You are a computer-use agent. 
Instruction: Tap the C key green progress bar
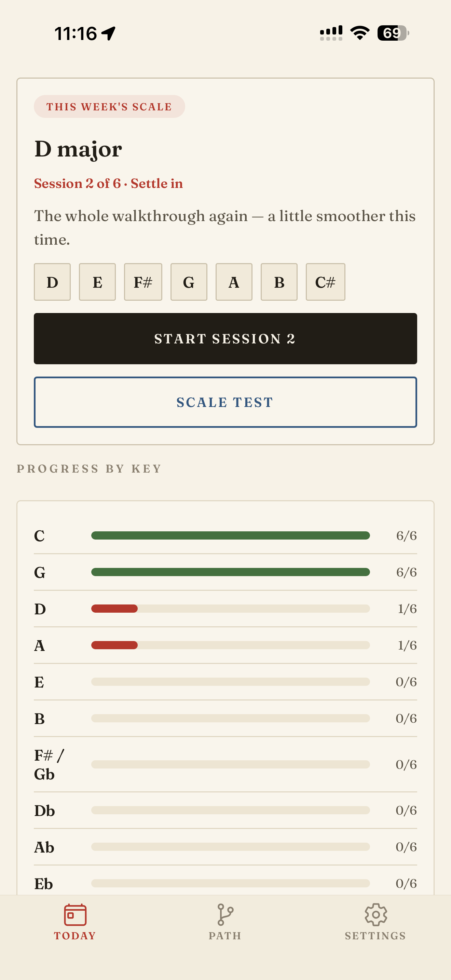point(230,535)
